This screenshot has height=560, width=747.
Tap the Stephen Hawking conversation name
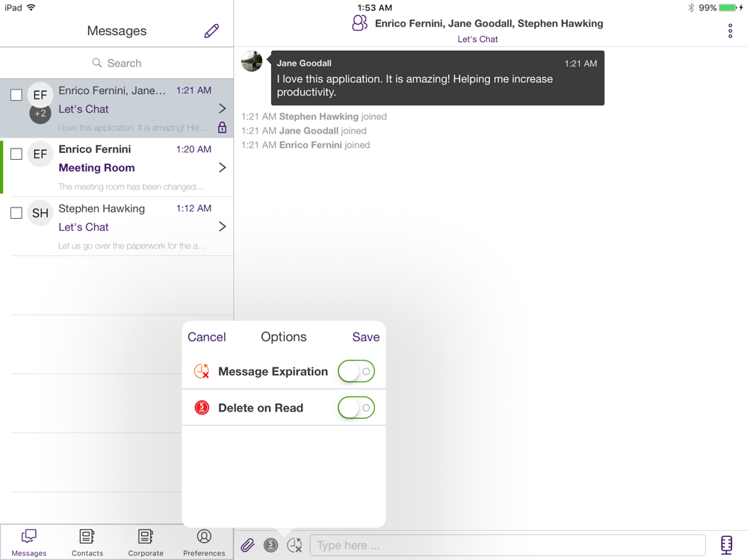click(x=102, y=208)
